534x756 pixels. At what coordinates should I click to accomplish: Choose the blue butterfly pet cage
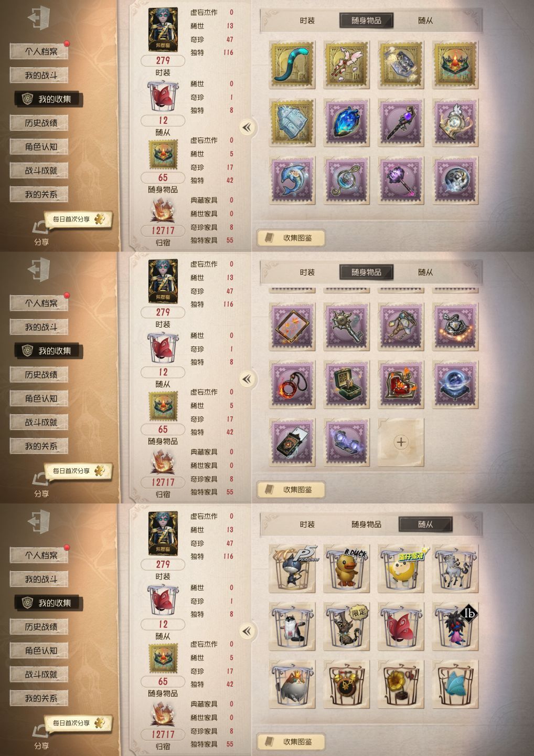pos(455,684)
